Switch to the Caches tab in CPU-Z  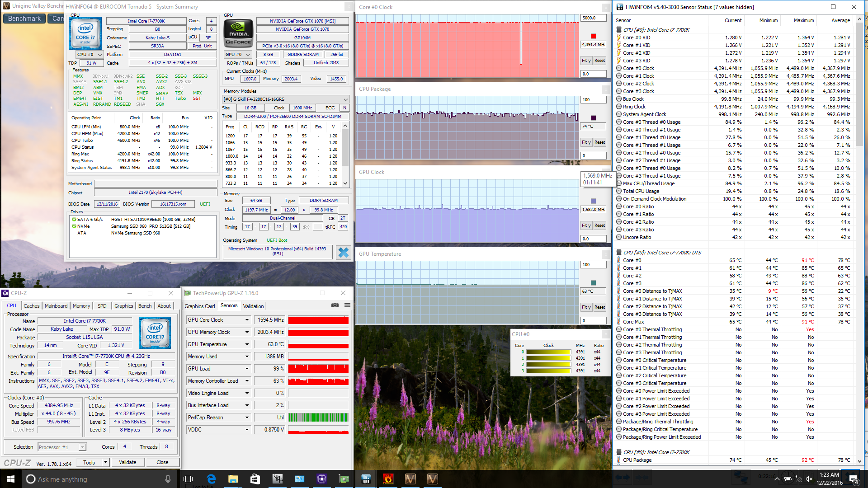[x=32, y=306]
